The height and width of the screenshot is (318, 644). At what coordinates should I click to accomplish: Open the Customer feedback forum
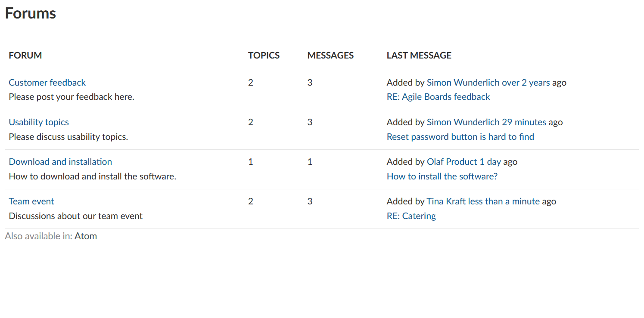click(47, 82)
